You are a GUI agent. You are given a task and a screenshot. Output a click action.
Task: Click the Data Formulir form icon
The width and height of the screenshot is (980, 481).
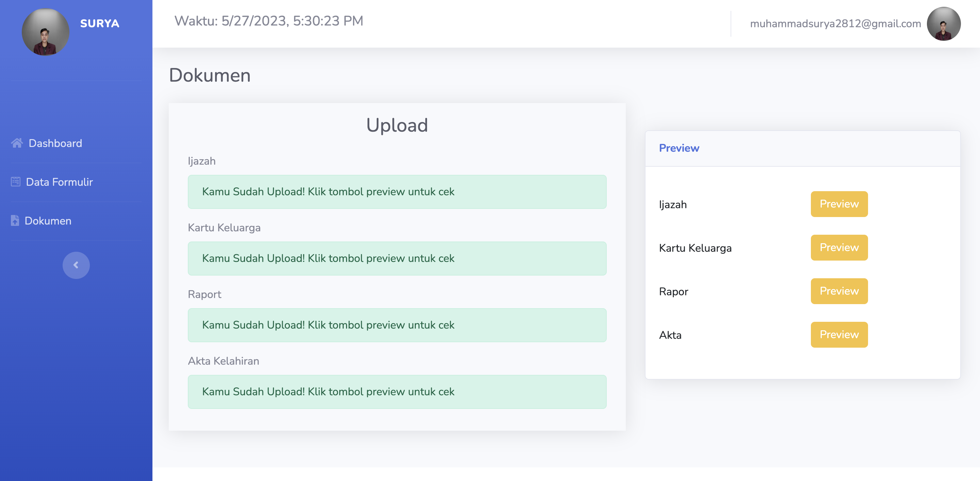click(16, 182)
